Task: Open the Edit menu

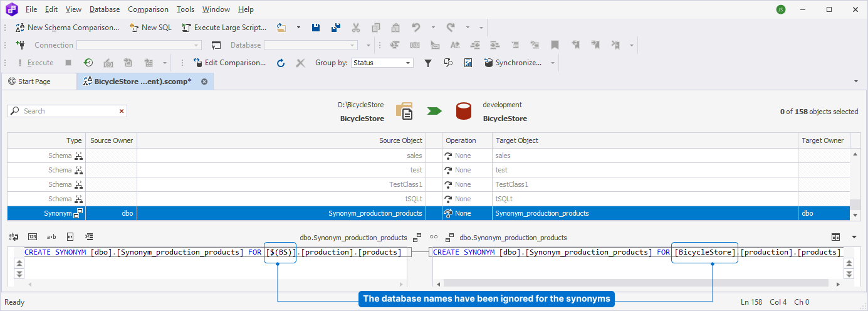Action: [x=51, y=9]
